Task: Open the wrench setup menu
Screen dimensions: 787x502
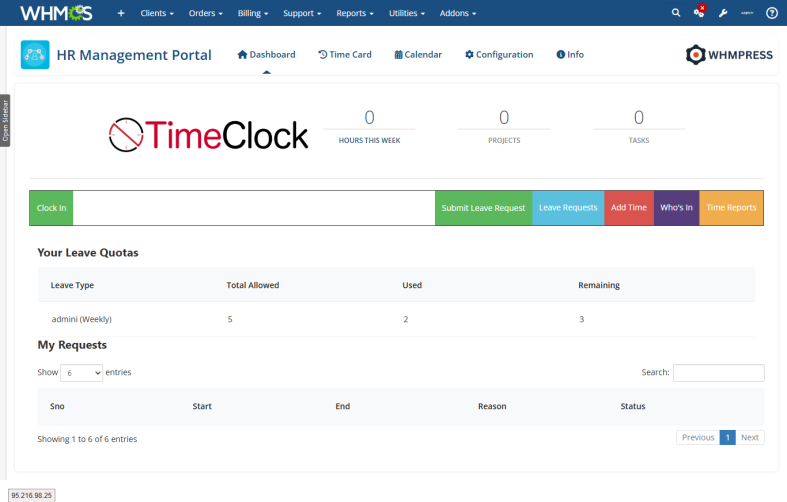Action: 723,13
